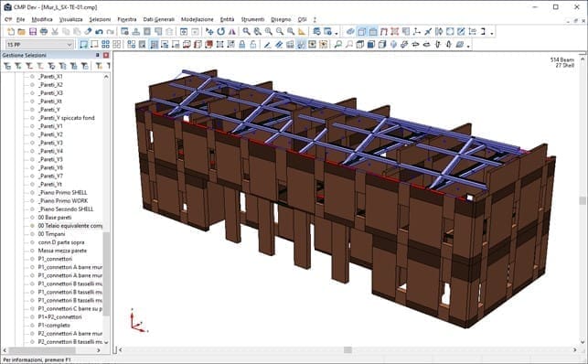Open the Modellazione menu
This screenshot has height=364, width=588.
[198, 19]
